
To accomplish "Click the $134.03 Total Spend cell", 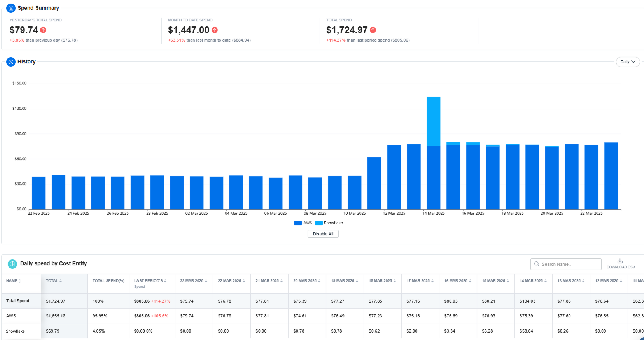I will tap(527, 301).
